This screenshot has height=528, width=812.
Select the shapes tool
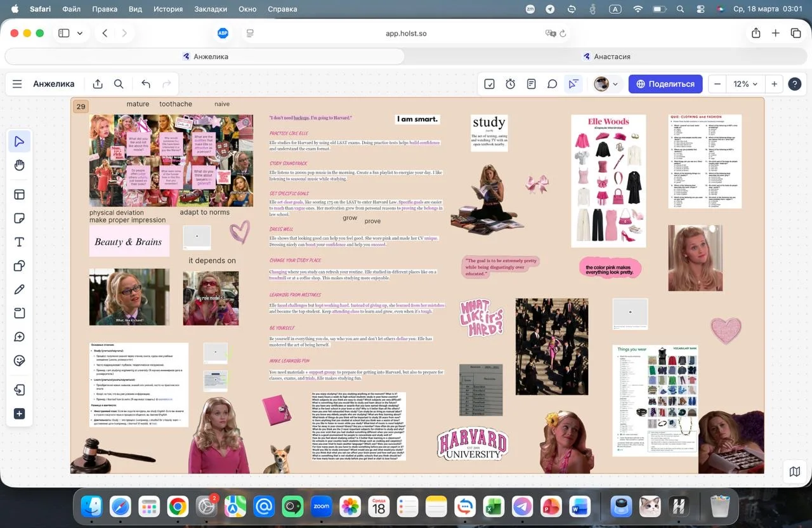[19, 266]
